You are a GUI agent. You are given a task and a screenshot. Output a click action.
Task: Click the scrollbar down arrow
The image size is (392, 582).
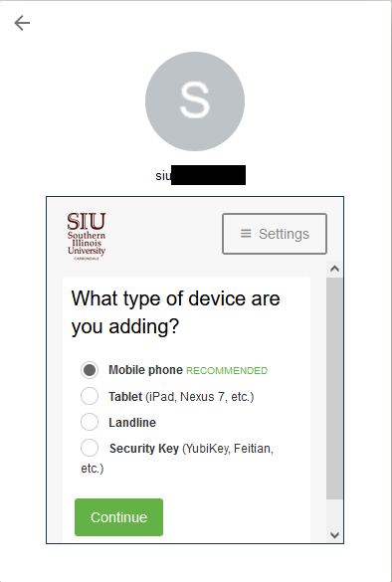pos(335,535)
